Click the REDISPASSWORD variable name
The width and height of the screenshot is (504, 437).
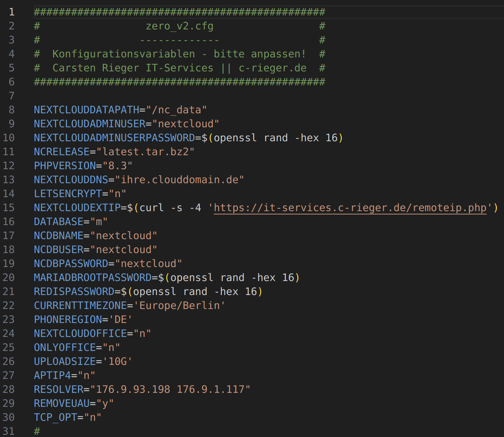(x=74, y=292)
